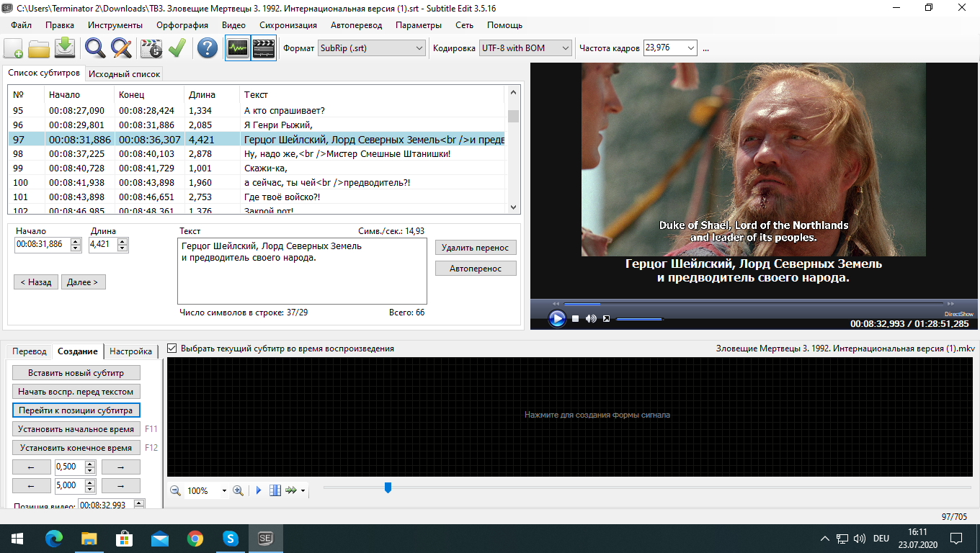This screenshot has height=553, width=980.
Task: Play the video in the player
Action: pos(557,318)
